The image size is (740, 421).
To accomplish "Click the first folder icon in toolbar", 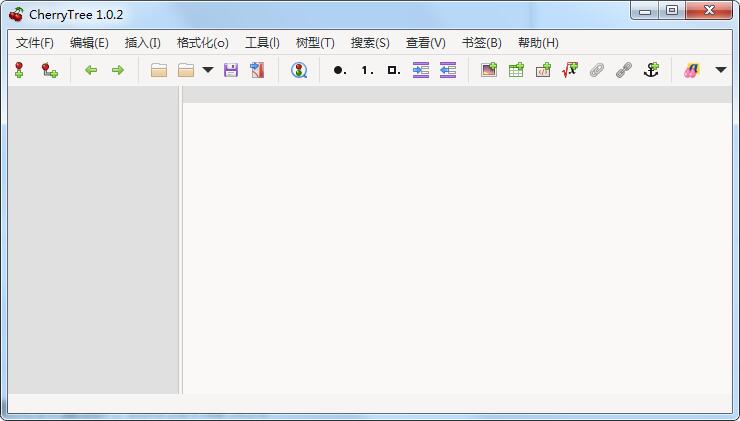I will point(159,70).
